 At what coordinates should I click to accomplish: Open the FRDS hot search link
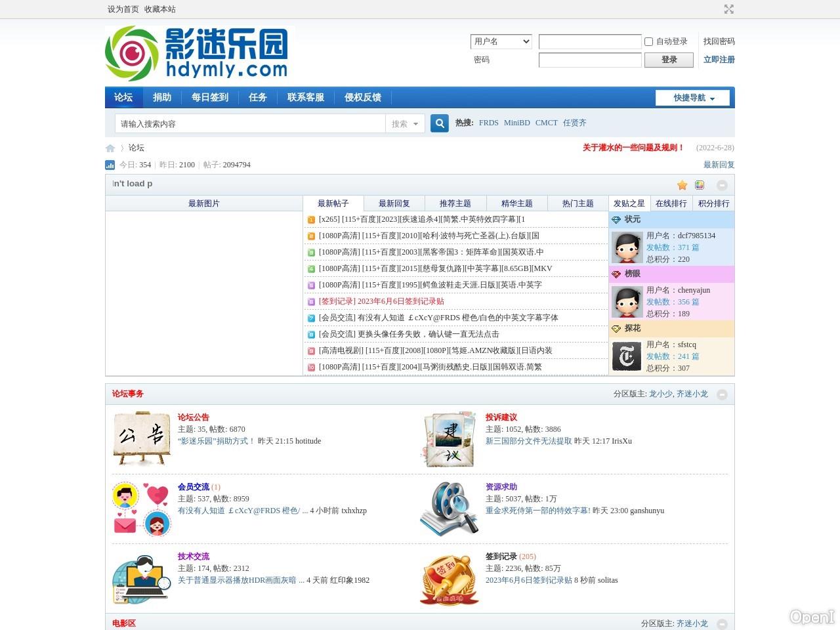click(x=488, y=123)
